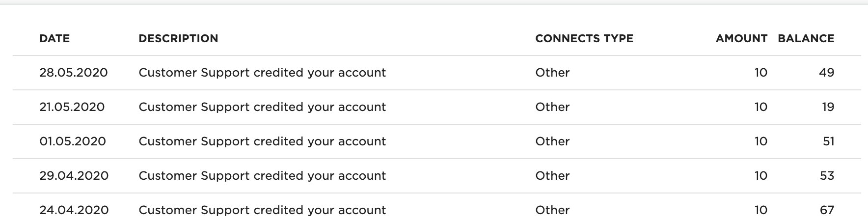The height and width of the screenshot is (221, 868).
Task: Click the AMOUNT column header
Action: coord(741,38)
